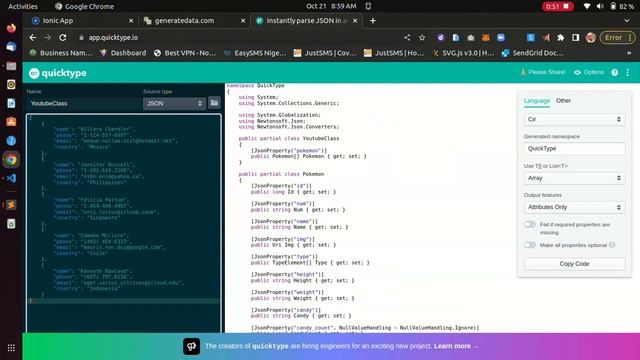Toggle Options panel via eye icon
The image size is (640, 360).
pos(589,72)
